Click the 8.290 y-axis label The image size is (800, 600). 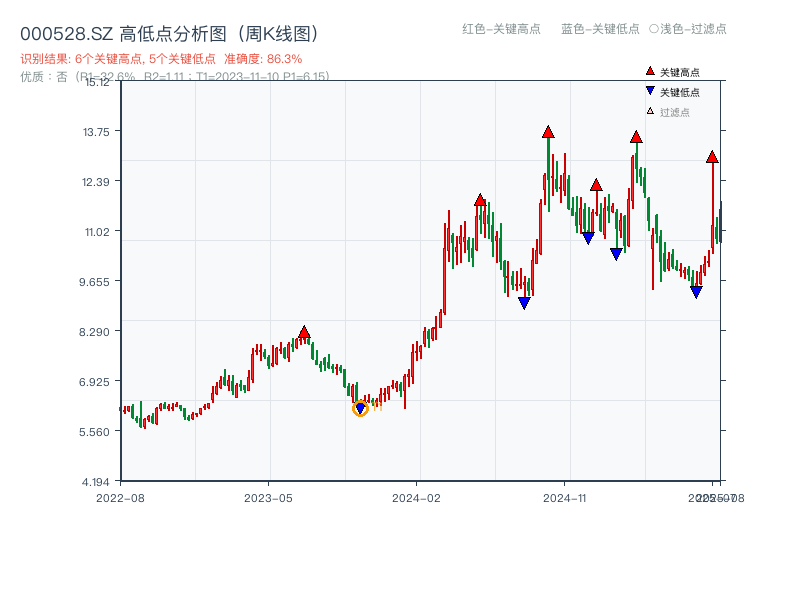point(94,332)
